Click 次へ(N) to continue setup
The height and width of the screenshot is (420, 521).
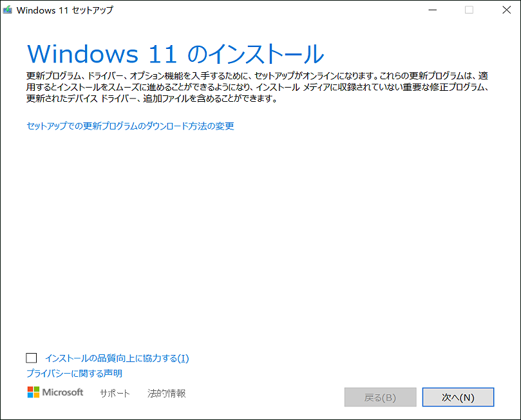[x=458, y=397]
